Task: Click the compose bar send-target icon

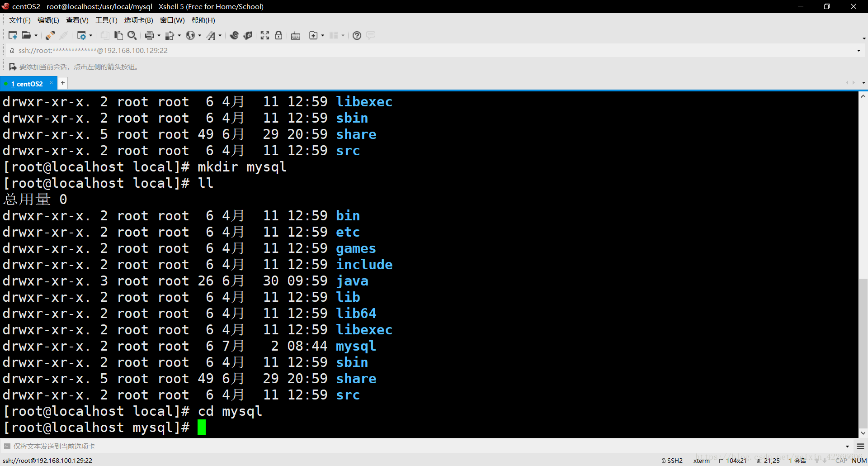Action: point(7,446)
